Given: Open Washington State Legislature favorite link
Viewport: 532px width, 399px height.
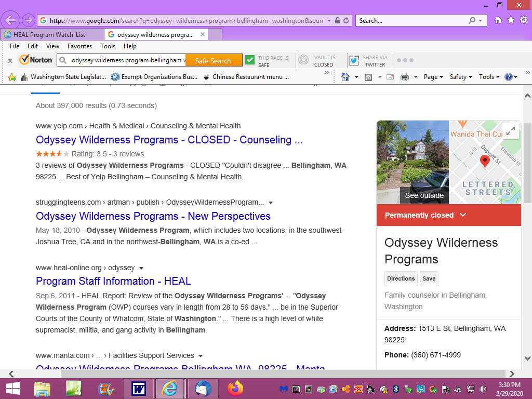Looking at the screenshot, I should point(63,77).
